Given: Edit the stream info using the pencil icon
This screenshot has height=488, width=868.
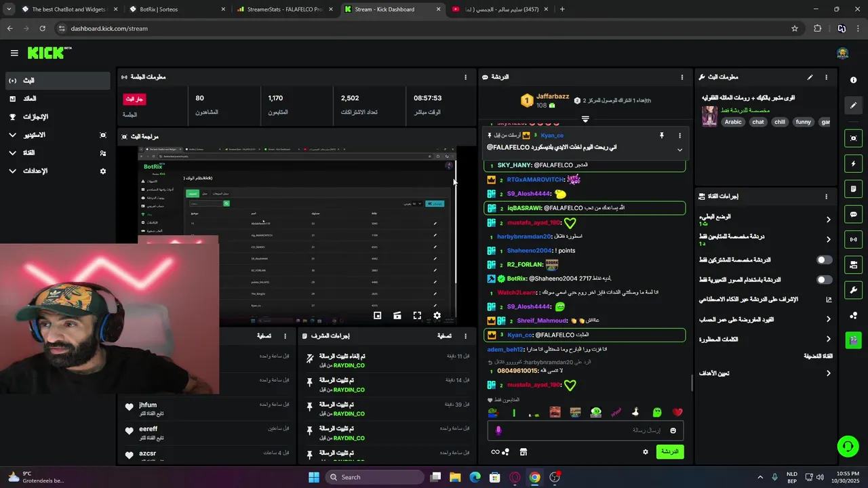Looking at the screenshot, I should click(810, 77).
